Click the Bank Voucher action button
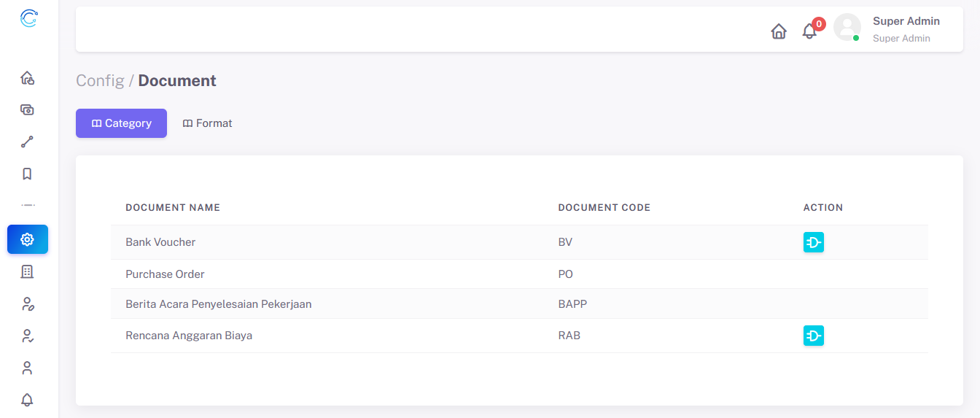The image size is (980, 418). pos(813,242)
